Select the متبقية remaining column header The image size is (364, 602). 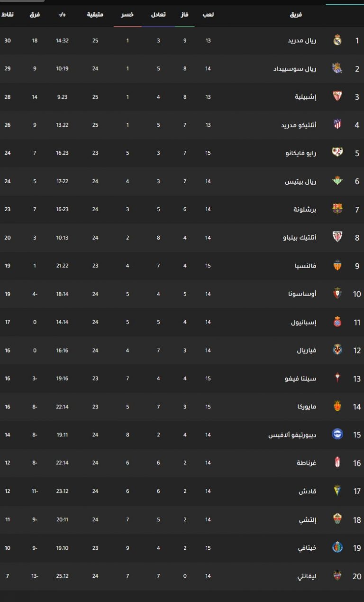(95, 15)
